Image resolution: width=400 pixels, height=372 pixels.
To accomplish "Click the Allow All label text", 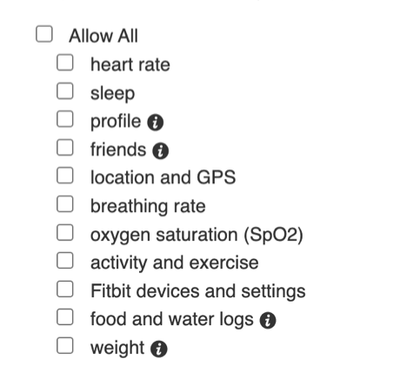I will (103, 36).
